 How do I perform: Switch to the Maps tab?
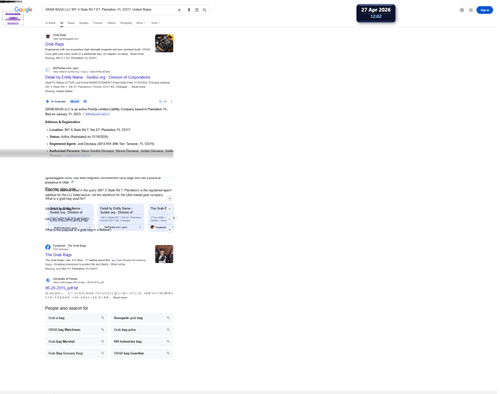(x=71, y=23)
